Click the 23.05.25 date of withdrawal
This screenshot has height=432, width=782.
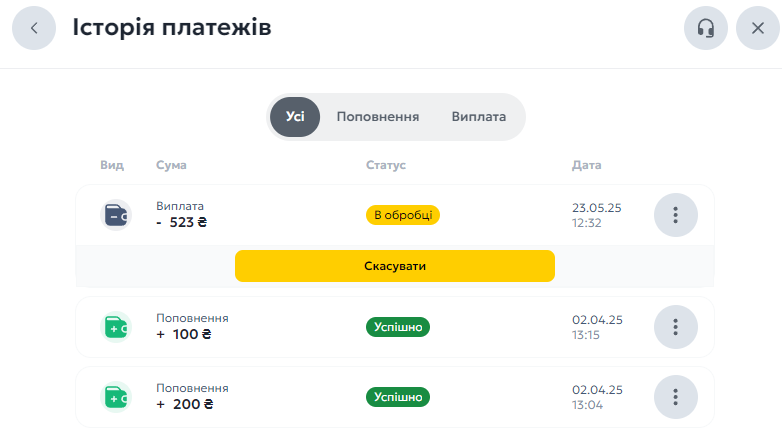(x=596, y=208)
